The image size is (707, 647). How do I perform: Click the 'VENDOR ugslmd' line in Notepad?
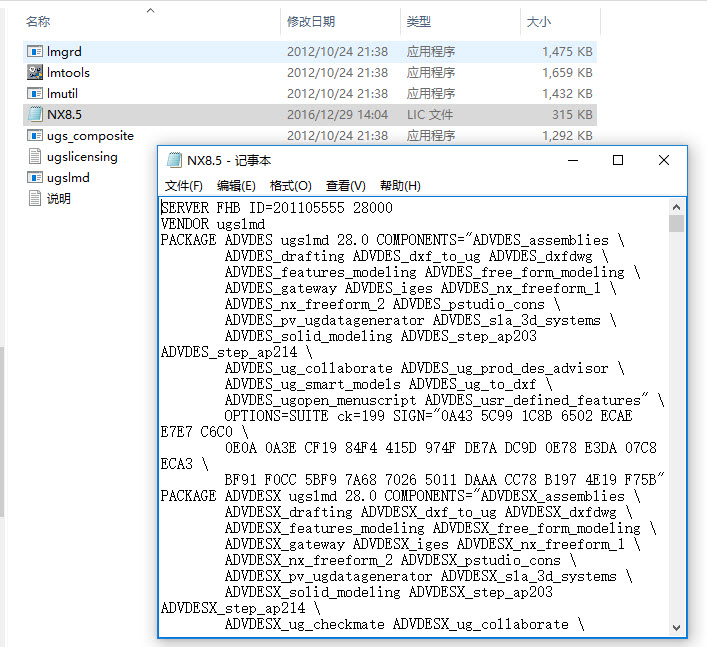click(x=213, y=224)
